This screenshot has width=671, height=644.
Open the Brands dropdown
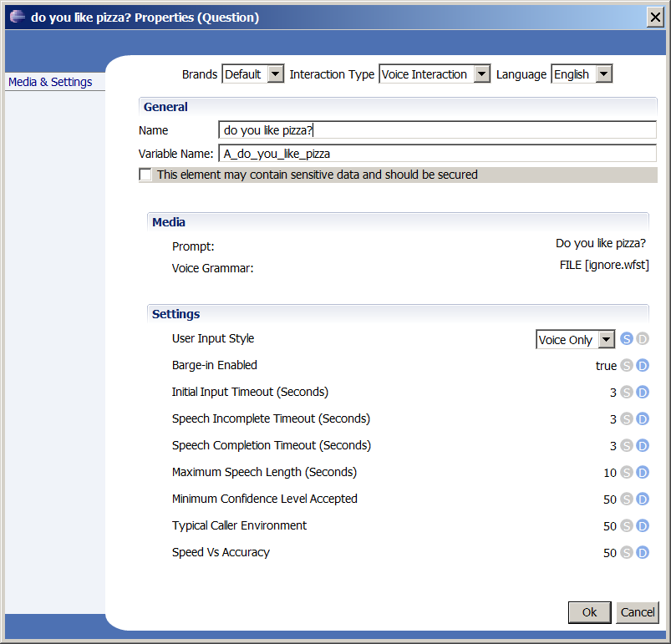coord(253,74)
